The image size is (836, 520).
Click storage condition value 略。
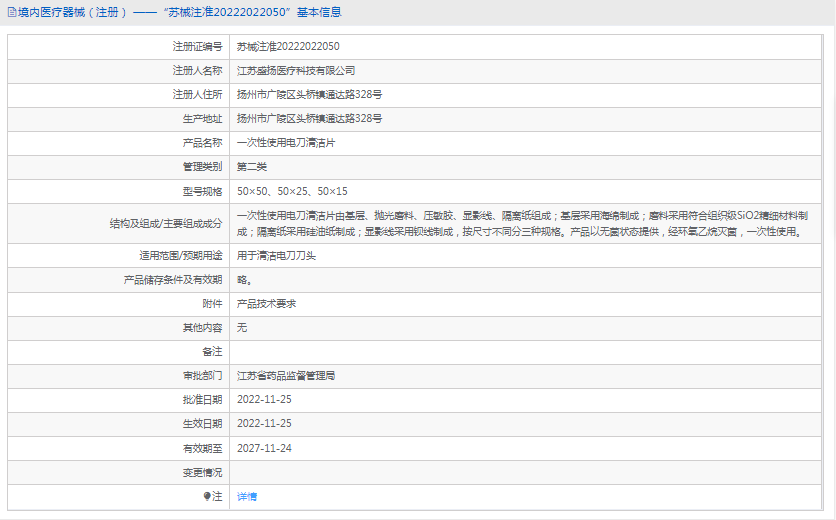[245, 279]
